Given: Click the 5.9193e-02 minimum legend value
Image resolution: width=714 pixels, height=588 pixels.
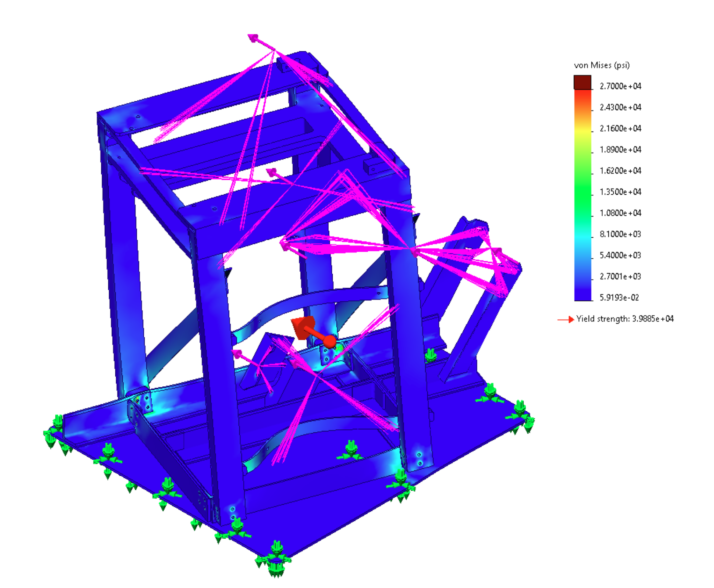Looking at the screenshot, I should point(619,298).
